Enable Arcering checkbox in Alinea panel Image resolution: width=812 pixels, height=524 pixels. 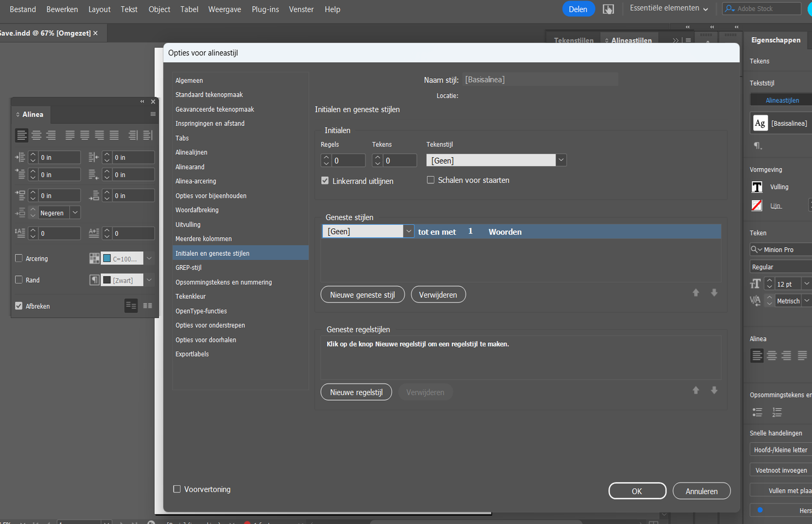19,258
